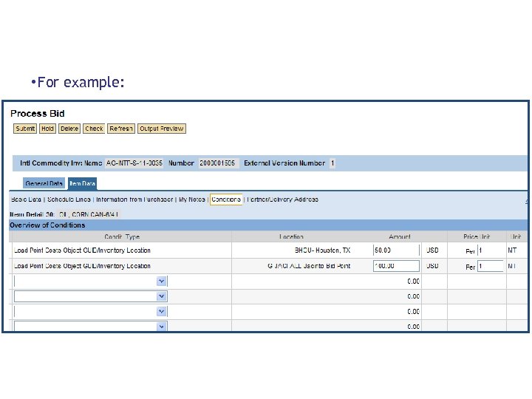The image size is (532, 399).
Task: Click the Condit. Type column header
Action: pos(122,236)
